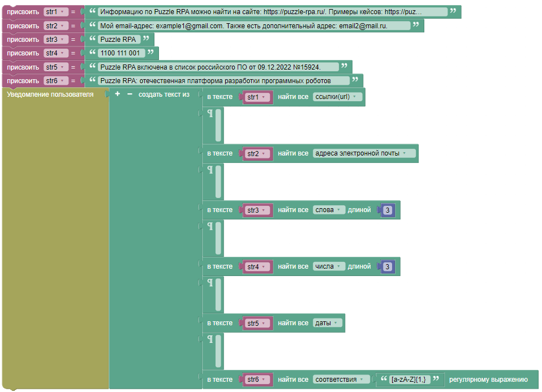This screenshot has height=392, width=542.
Task: Click the 'регулярному выражению' label
Action: click(x=488, y=379)
